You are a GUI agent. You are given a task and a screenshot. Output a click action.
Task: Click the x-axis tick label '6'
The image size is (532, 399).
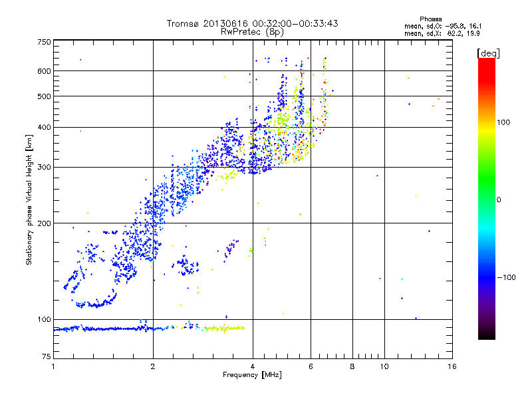(x=311, y=366)
